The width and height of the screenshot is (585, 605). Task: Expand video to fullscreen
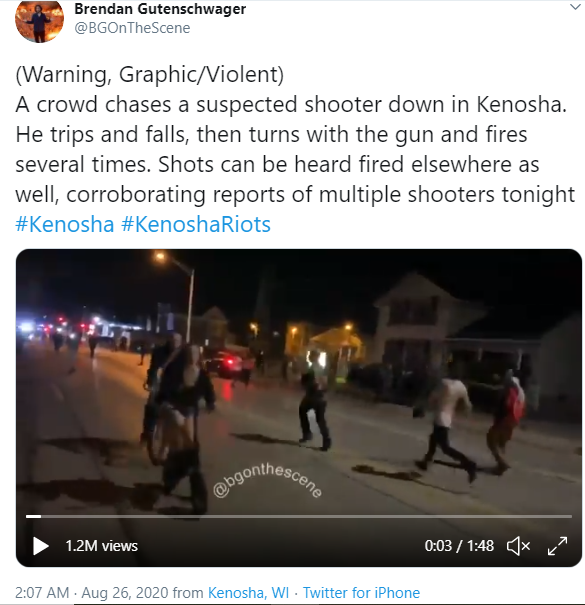(557, 546)
